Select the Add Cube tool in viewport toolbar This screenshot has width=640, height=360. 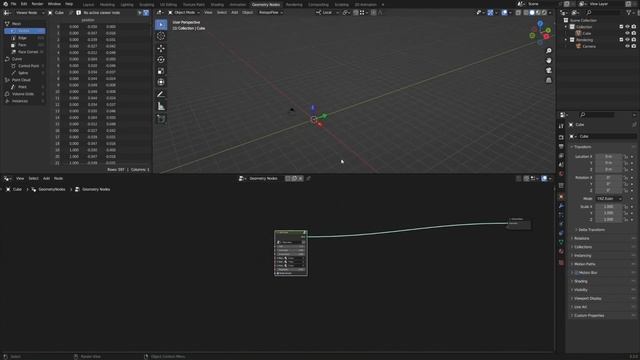161,118
